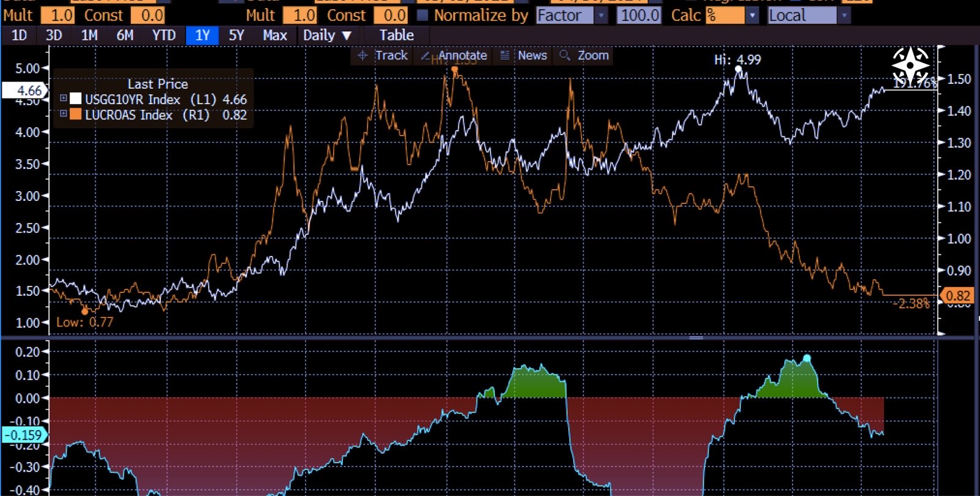Click the panel divider grip handle
The width and height of the screenshot is (980, 496).
point(696,337)
